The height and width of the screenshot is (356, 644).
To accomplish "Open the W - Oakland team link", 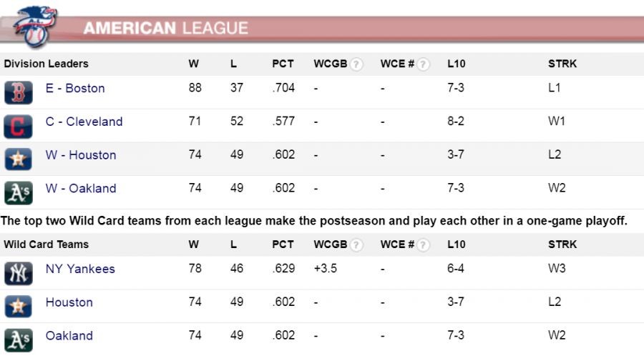I will tap(81, 189).
